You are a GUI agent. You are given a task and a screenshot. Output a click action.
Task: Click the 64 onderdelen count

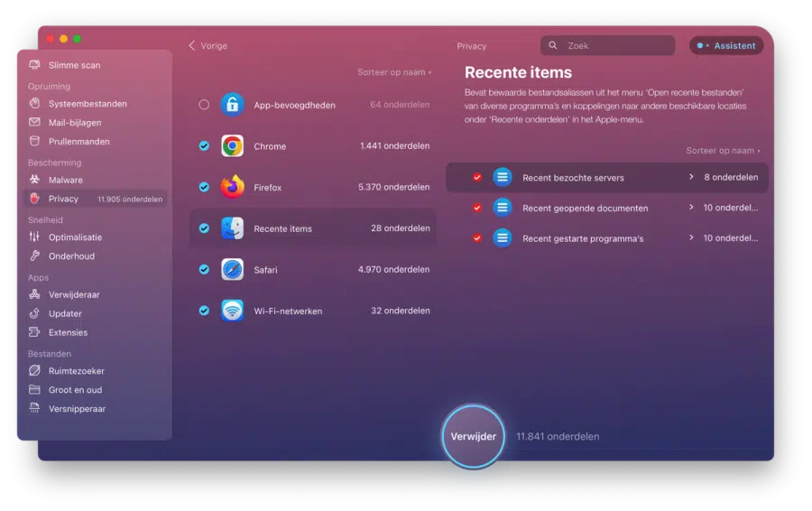pyautogui.click(x=400, y=104)
